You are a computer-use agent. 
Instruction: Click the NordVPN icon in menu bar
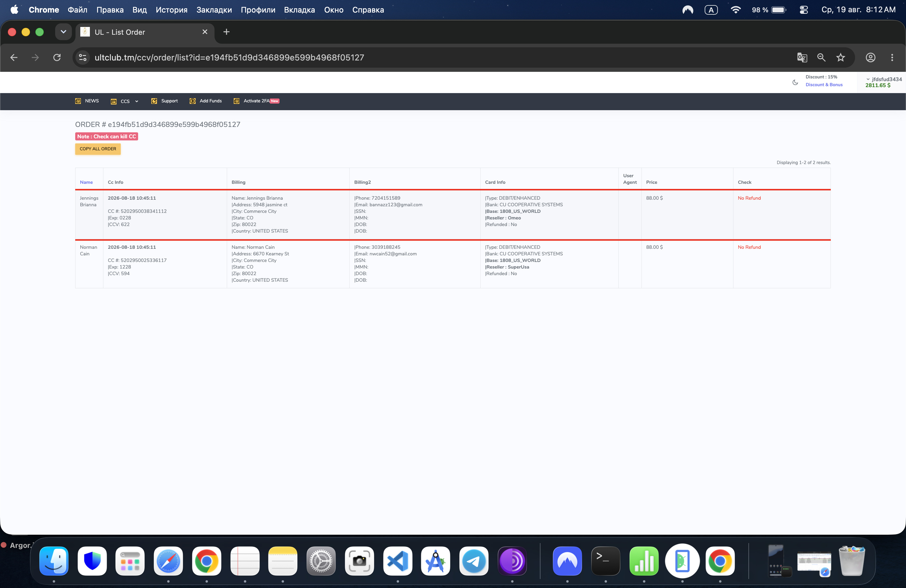(688, 10)
